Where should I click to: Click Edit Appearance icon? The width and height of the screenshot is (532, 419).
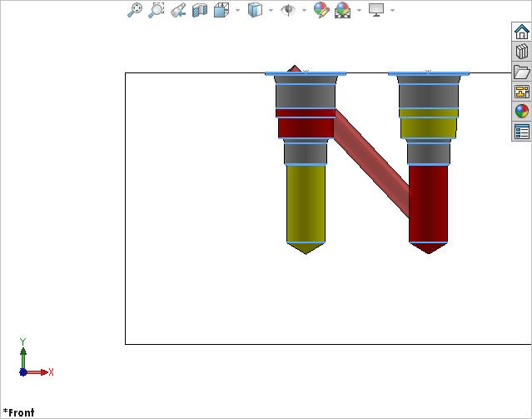coord(321,10)
